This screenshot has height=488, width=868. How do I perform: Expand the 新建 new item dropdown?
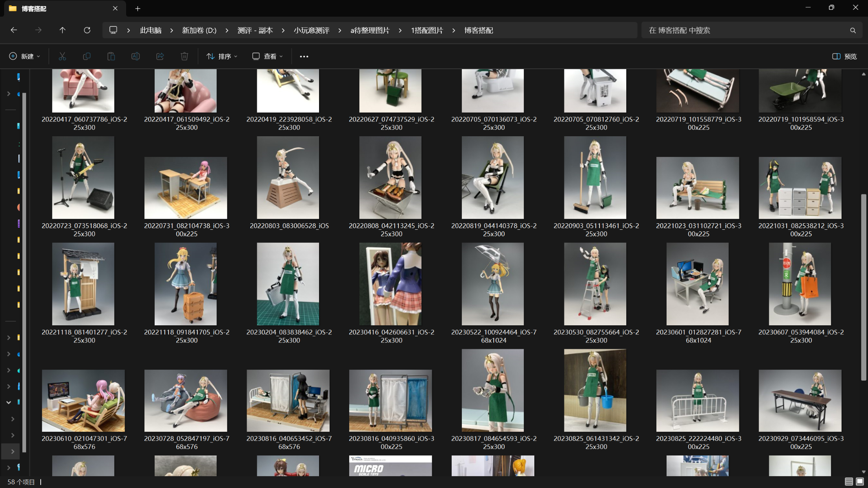click(24, 56)
